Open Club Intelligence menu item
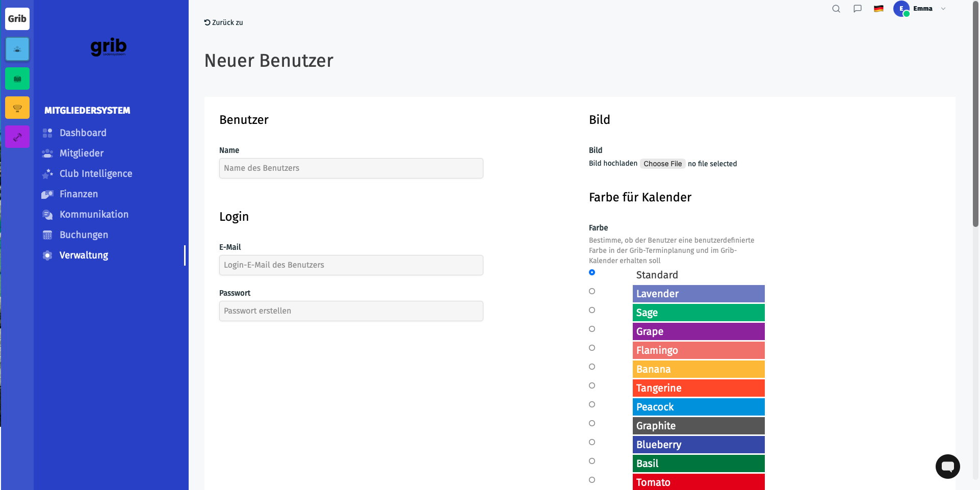Image resolution: width=980 pixels, height=490 pixels. click(96, 173)
